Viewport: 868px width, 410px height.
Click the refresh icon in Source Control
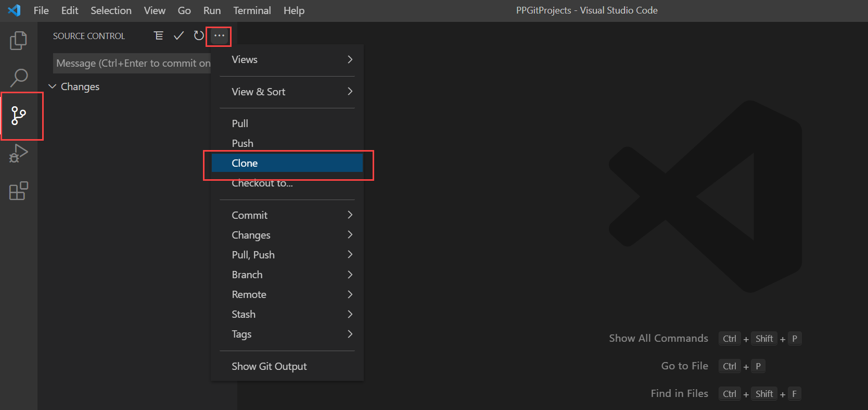198,35
